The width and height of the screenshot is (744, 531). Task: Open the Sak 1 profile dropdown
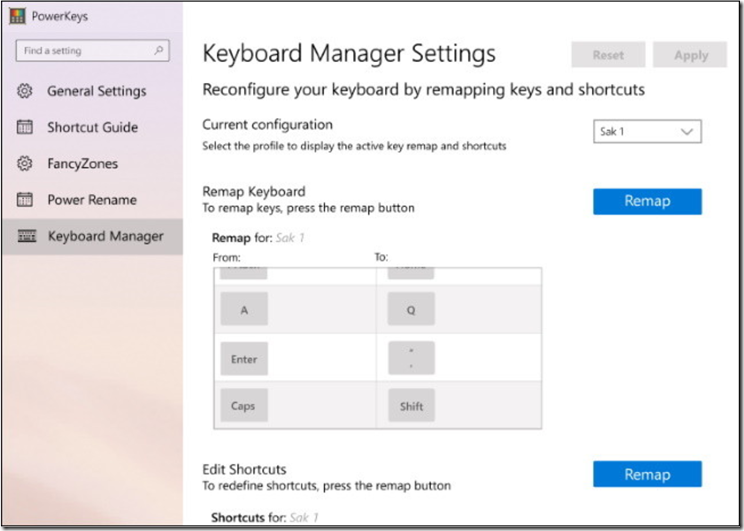click(646, 131)
